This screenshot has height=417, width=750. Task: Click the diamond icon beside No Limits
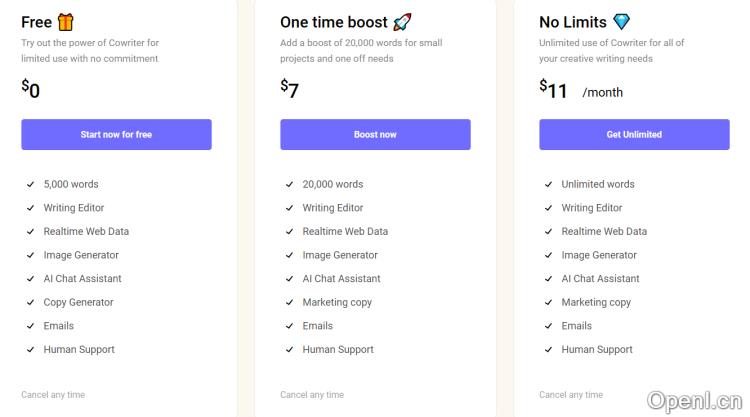point(622,22)
